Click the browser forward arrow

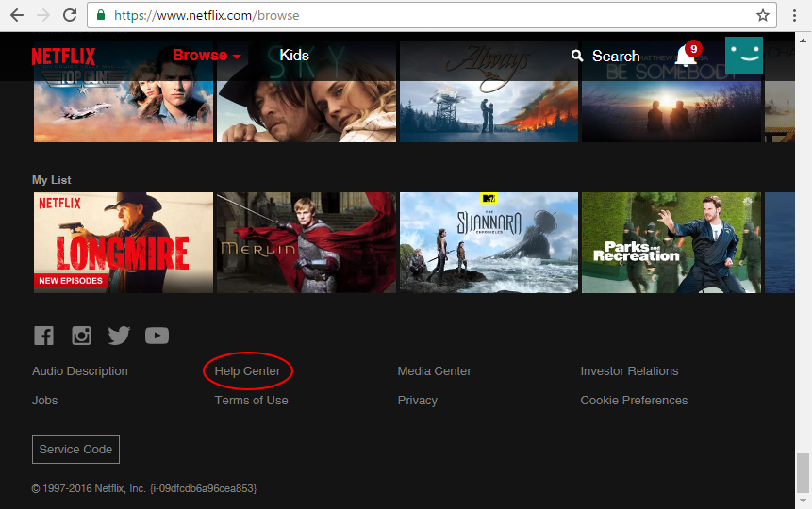tap(43, 15)
